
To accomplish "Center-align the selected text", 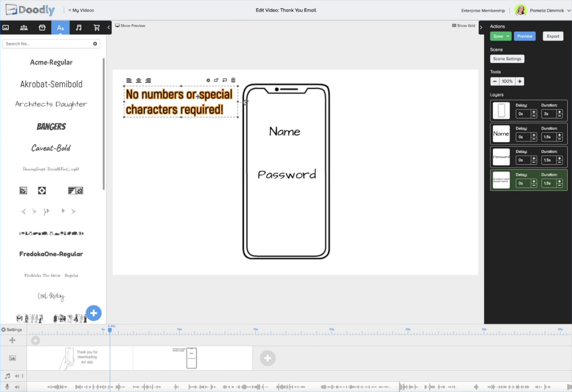I will (x=139, y=81).
